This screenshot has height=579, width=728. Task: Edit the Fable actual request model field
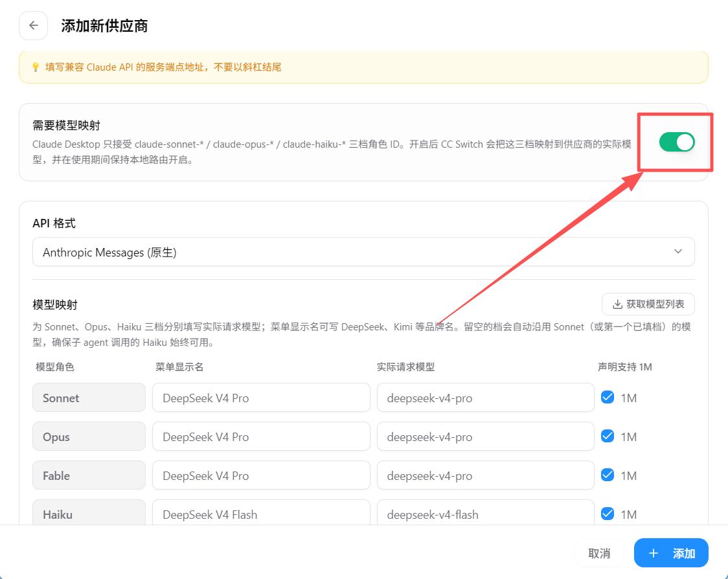tap(486, 475)
